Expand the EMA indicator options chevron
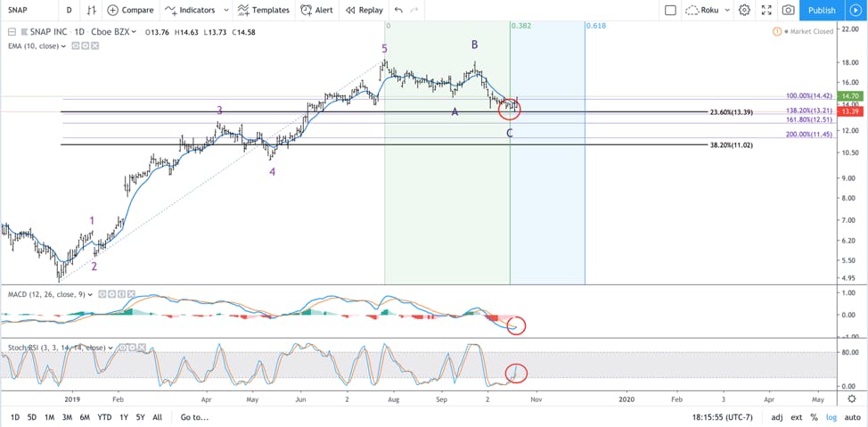 click(x=62, y=46)
